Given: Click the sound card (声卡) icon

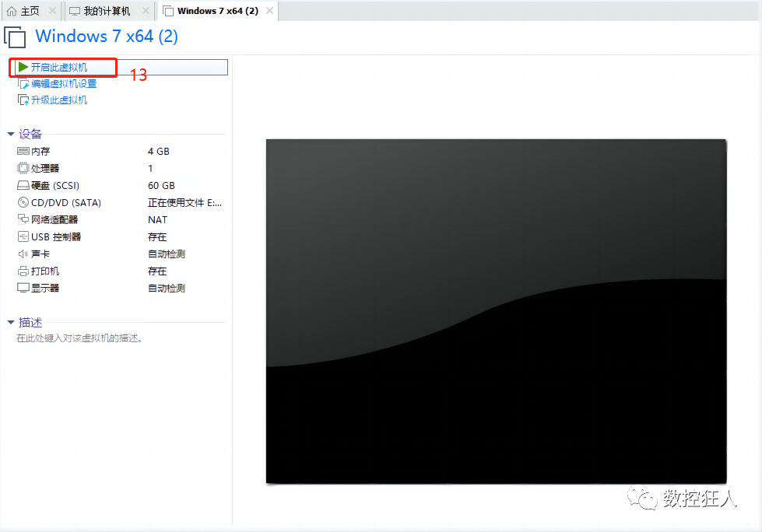Looking at the screenshot, I should click(23, 254).
